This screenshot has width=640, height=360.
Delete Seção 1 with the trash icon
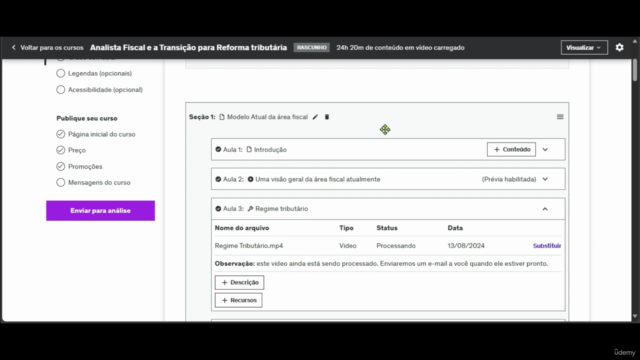point(327,117)
